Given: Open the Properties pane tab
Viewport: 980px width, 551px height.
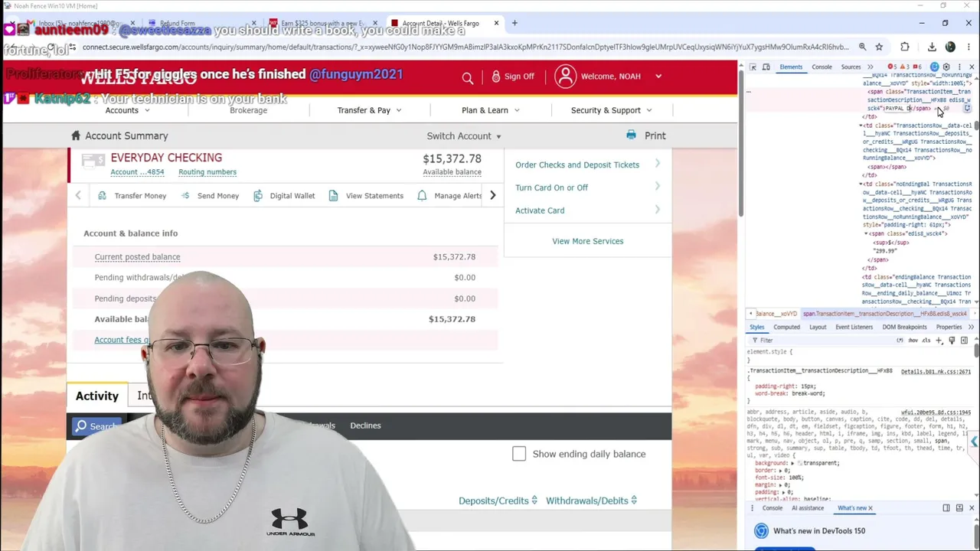Looking at the screenshot, I should pyautogui.click(x=949, y=327).
